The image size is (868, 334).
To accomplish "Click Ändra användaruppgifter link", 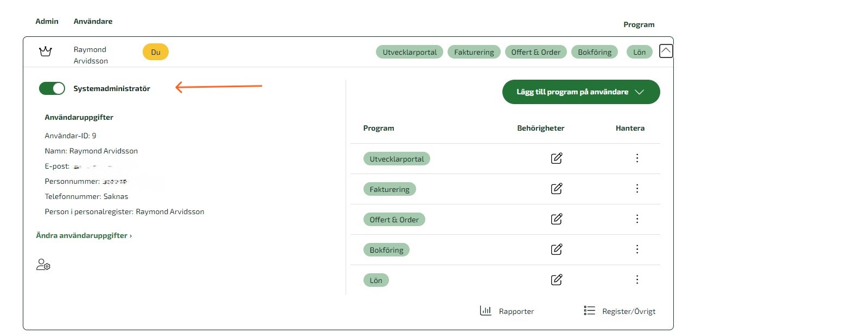I will pyautogui.click(x=84, y=235).
